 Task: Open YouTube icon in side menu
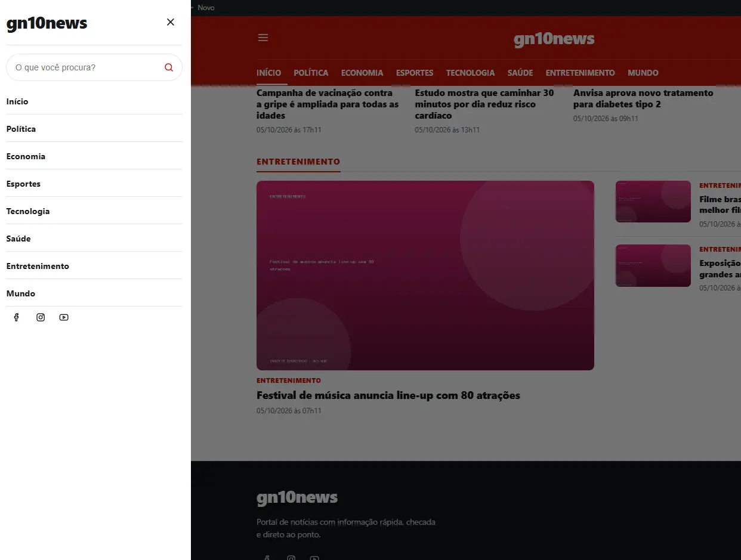pos(64,317)
